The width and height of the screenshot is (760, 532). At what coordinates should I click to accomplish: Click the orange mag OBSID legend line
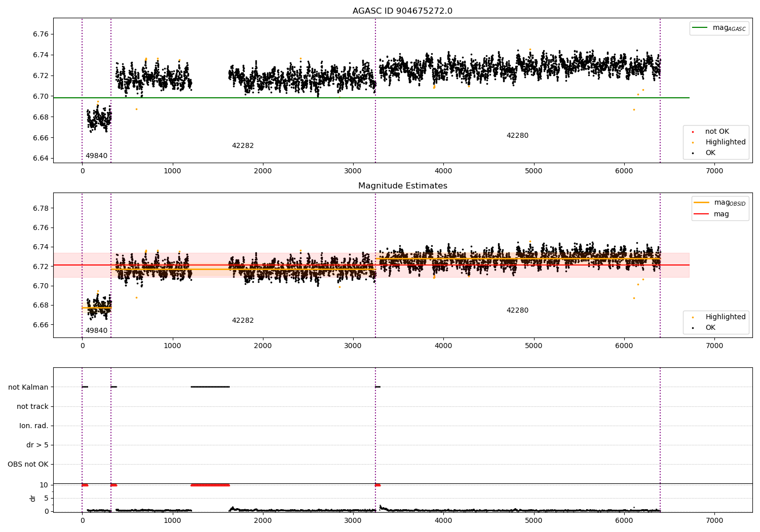click(702, 203)
